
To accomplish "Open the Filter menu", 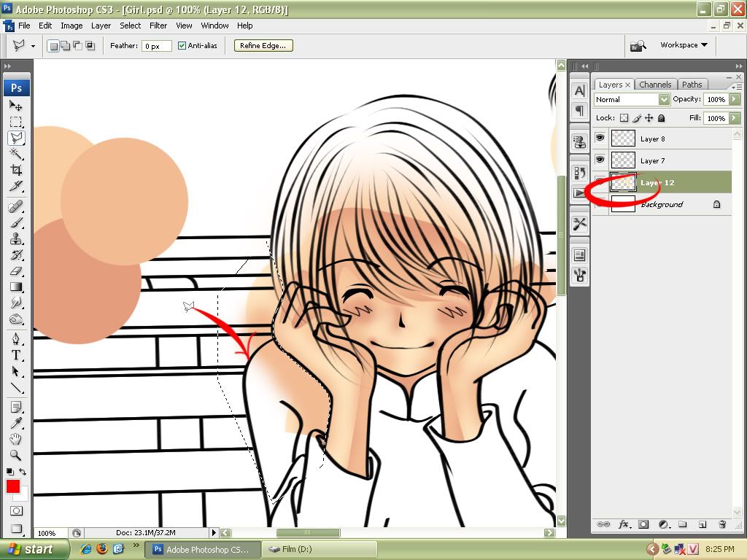I will click(x=158, y=26).
